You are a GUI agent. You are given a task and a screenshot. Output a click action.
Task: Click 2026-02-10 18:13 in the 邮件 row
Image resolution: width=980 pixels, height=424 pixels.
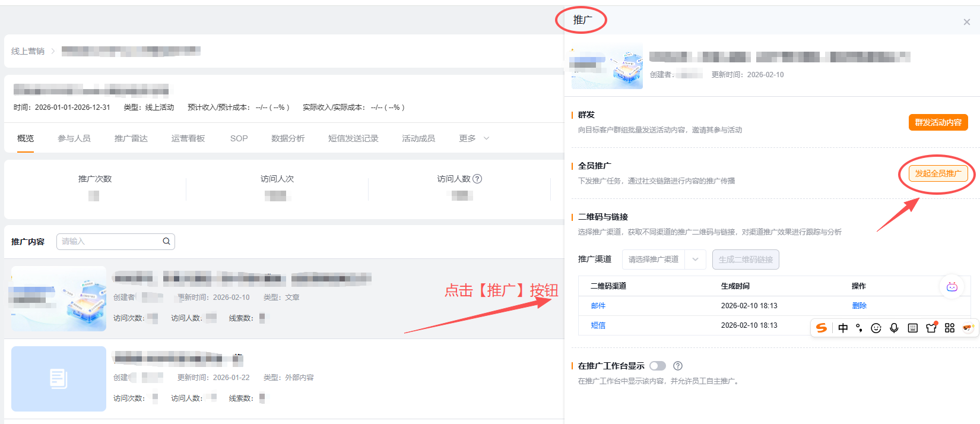coord(749,306)
